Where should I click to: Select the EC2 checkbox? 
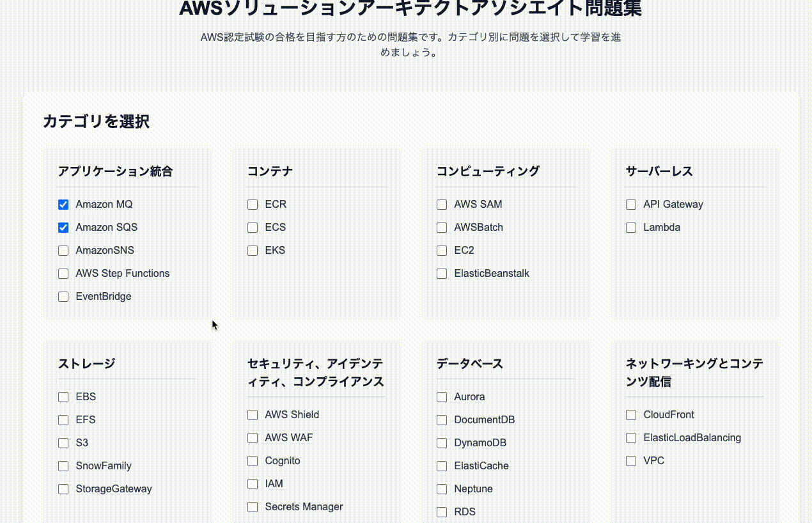[x=442, y=251]
